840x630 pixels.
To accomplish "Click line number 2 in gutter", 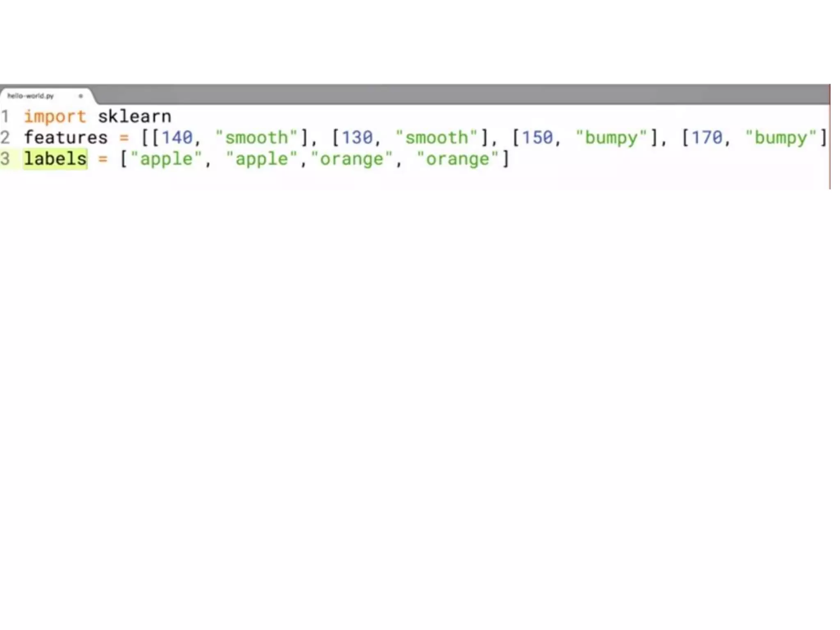I will pyautogui.click(x=5, y=137).
